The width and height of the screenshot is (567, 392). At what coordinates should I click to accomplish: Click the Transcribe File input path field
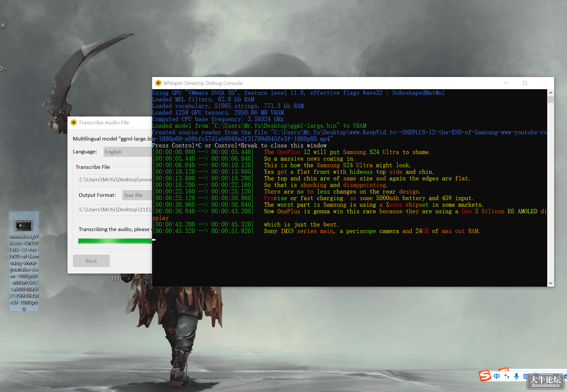coord(115,180)
